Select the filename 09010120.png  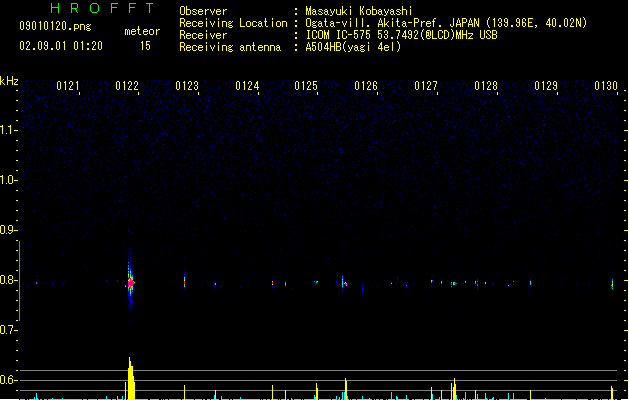point(55,26)
